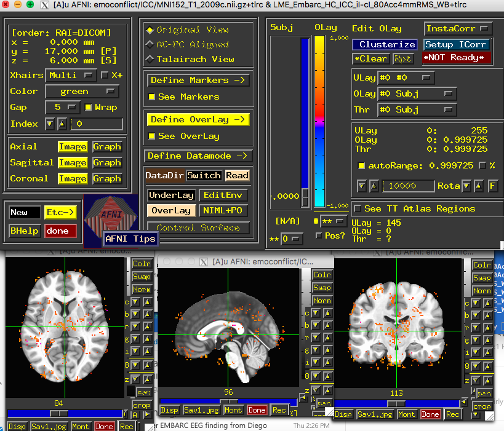Click the Sagittal Graph button

[107, 163]
